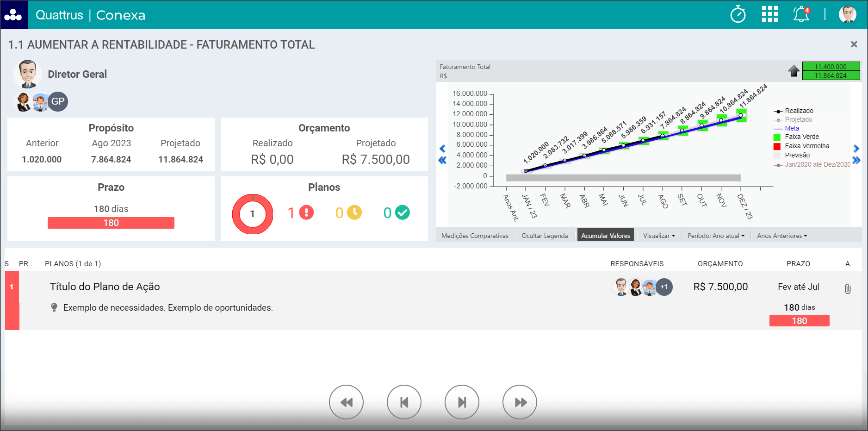Toggle the Acumular Valores option
The width and height of the screenshot is (868, 431).
tap(605, 236)
